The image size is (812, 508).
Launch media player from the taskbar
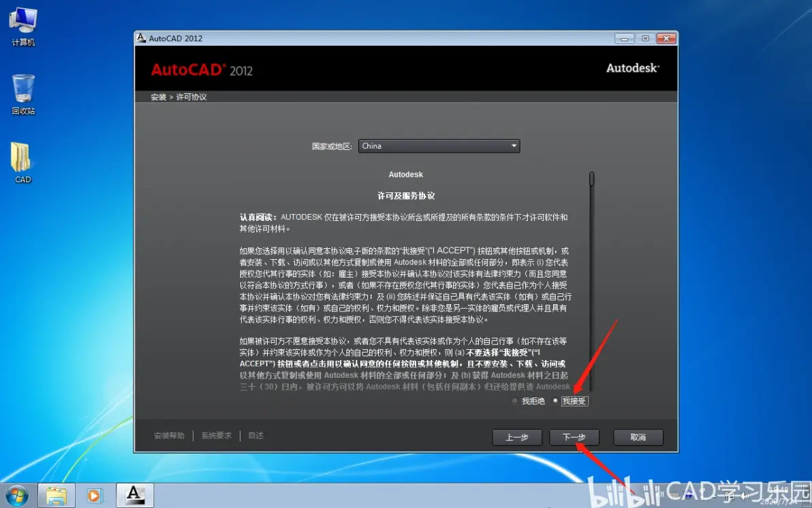95,496
